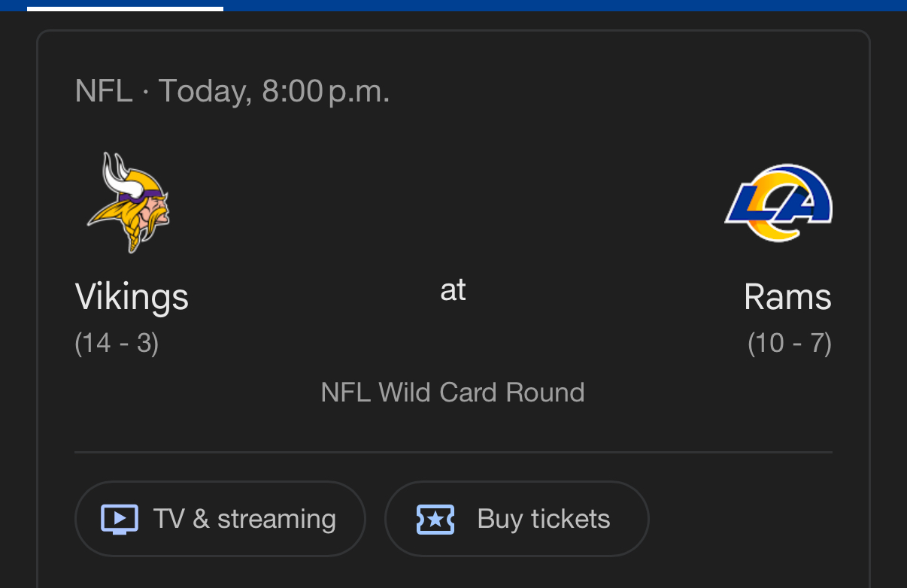Viewport: 907px width, 588px height.
Task: Select the Rams team name
Action: pos(787,296)
